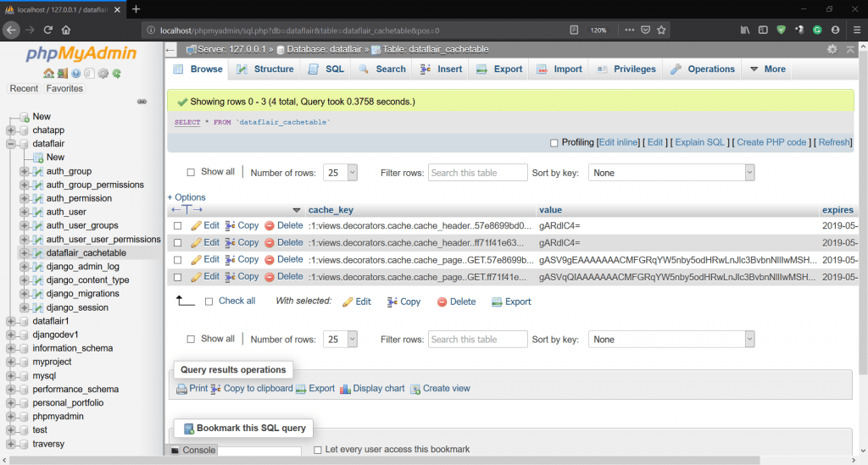
Task: Open the Privileges tab
Action: 626,69
